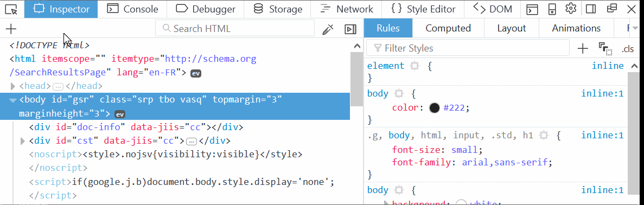Add new style rule plus button
The height and width of the screenshot is (205, 644).
(582, 48)
